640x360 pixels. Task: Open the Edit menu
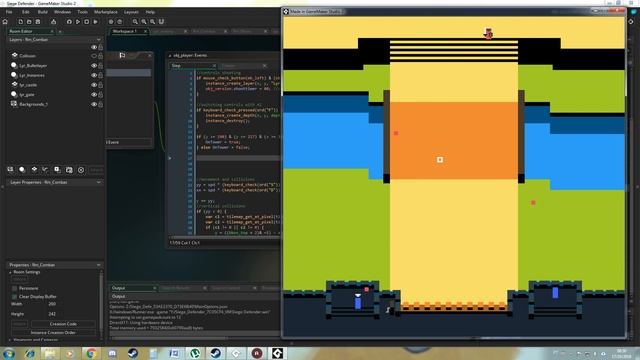tap(25, 12)
